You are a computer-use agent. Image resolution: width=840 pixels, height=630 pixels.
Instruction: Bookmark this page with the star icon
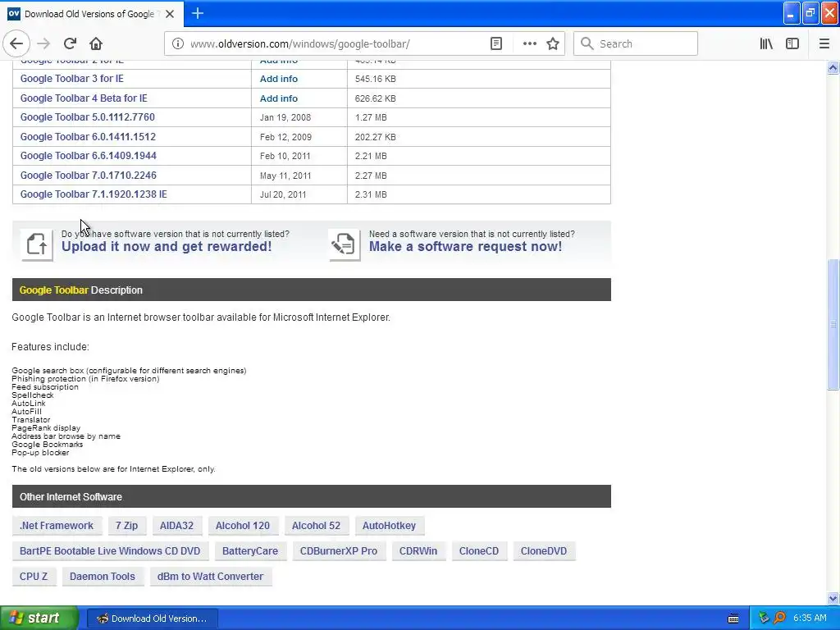(553, 43)
